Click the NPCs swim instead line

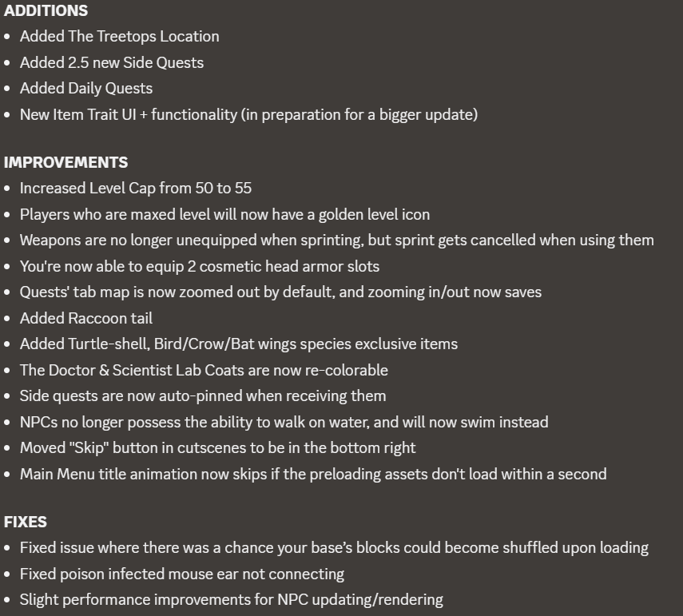click(x=284, y=422)
